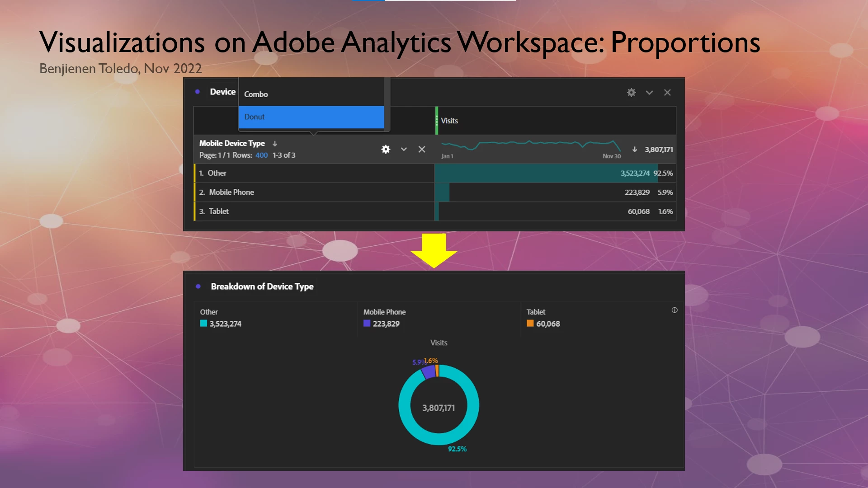Change the rows count of 400
Image resolution: width=868 pixels, height=488 pixels.
[x=261, y=155]
